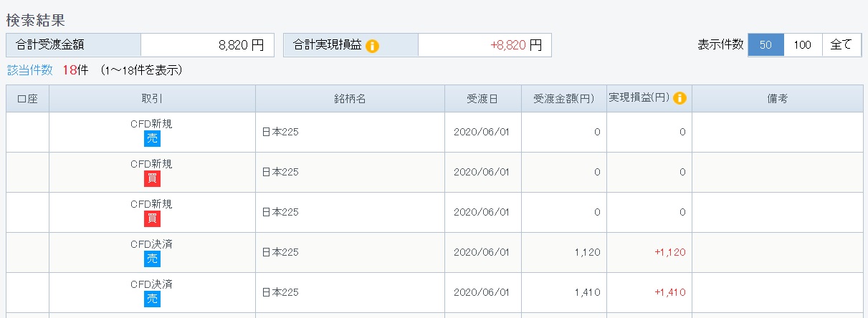Click the 備考 column header

pyautogui.click(x=777, y=99)
